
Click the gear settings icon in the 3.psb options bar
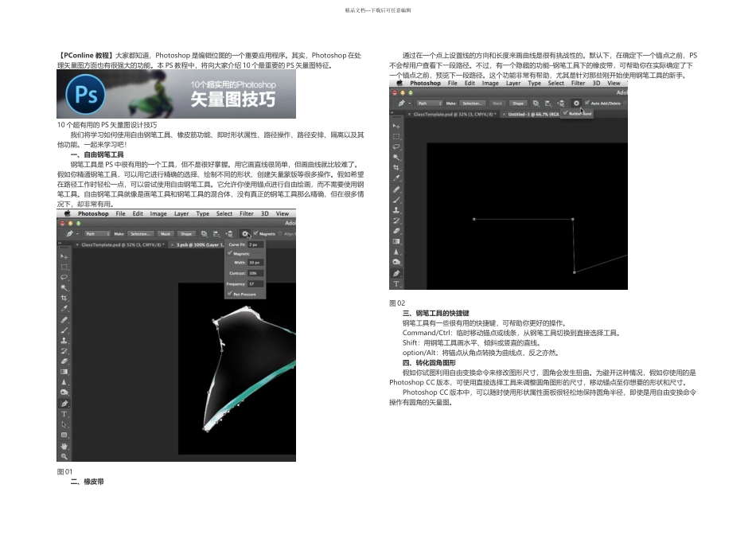(x=245, y=234)
